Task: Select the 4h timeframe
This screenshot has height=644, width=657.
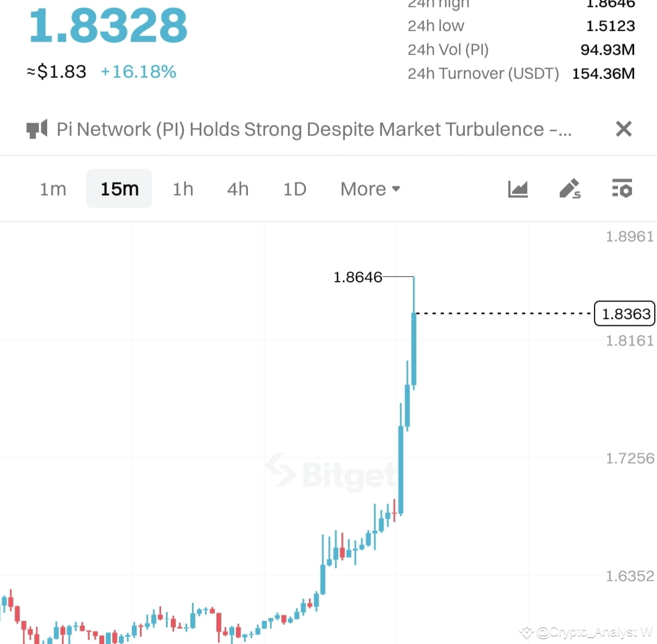Action: tap(238, 189)
